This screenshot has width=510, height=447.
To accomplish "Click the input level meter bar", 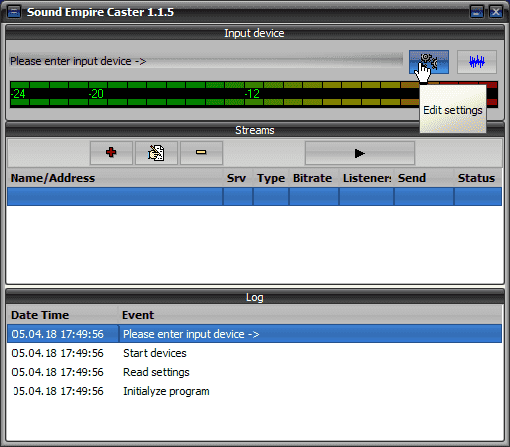I will pos(254,94).
